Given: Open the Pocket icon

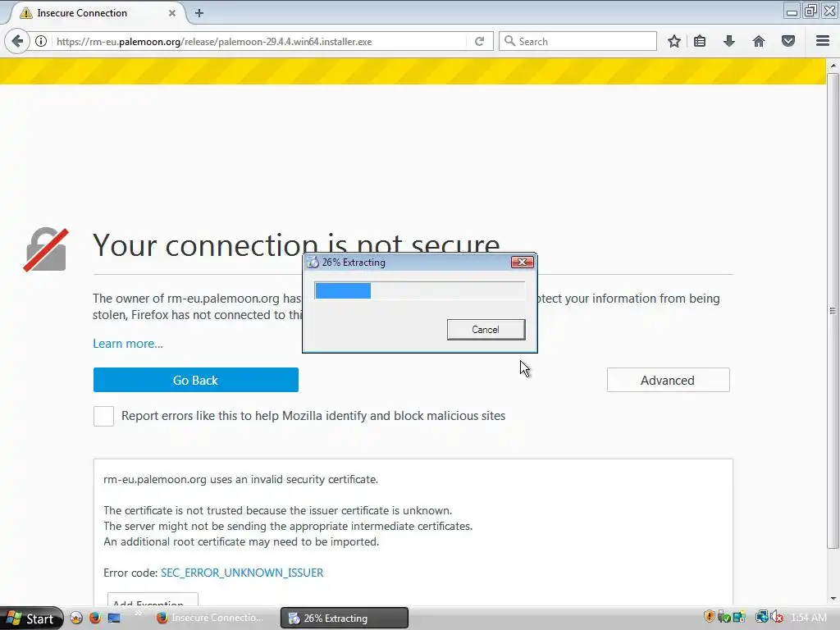Looking at the screenshot, I should pos(788,41).
